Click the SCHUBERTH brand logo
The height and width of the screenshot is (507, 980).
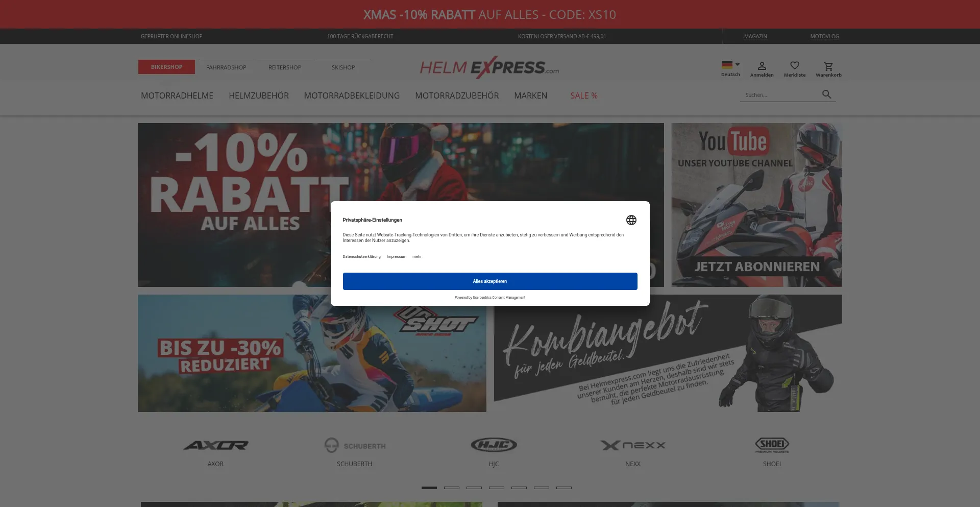click(354, 445)
